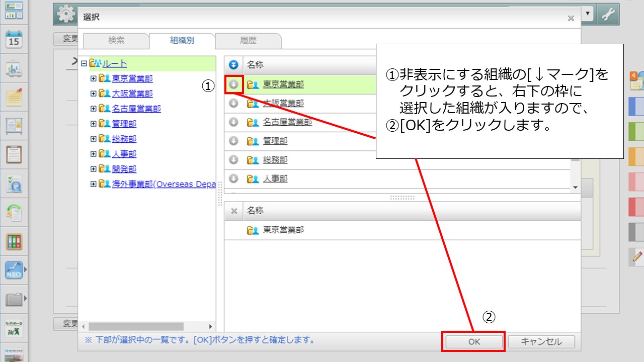The image size is (644, 362).
Task: Click the wrench icon in the top right corner
Action: point(608,14)
